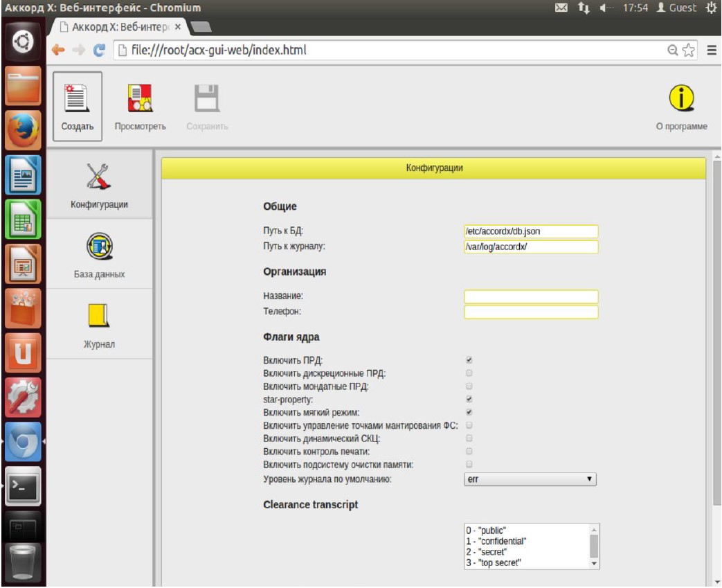Click clearance list scroll up arrow

pyautogui.click(x=594, y=529)
